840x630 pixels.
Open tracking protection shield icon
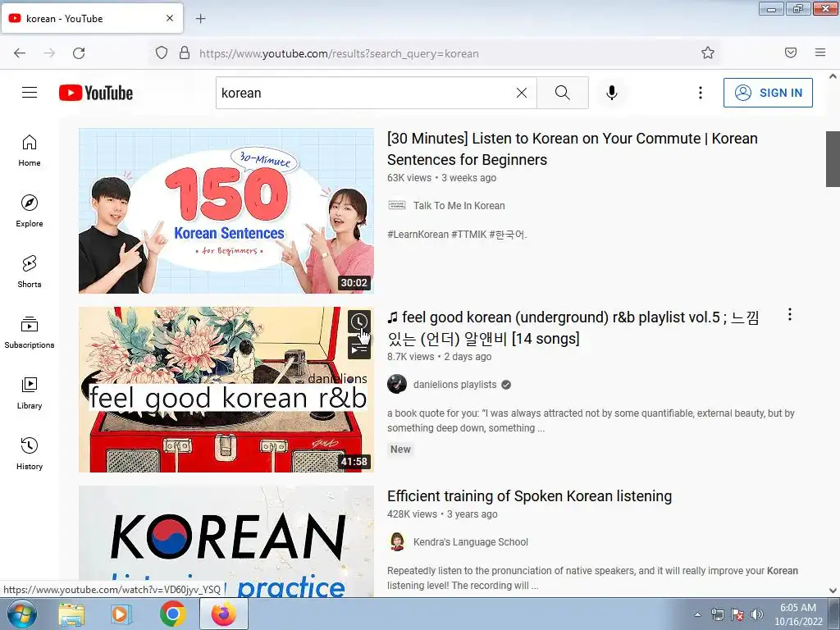162,53
